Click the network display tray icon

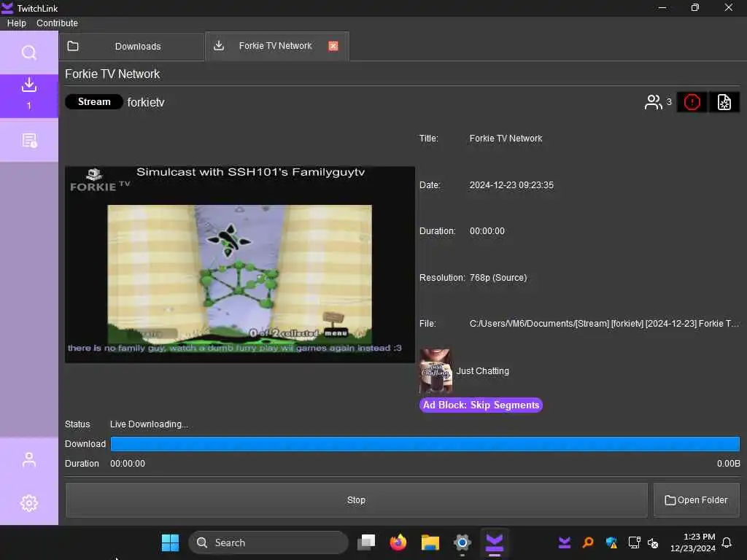tap(634, 542)
